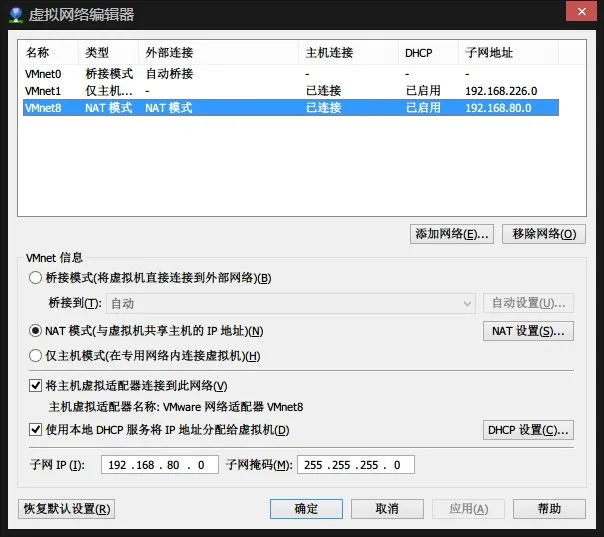Click 已连接 cell in VMnet8 row
The image size is (604, 537).
tap(324, 108)
